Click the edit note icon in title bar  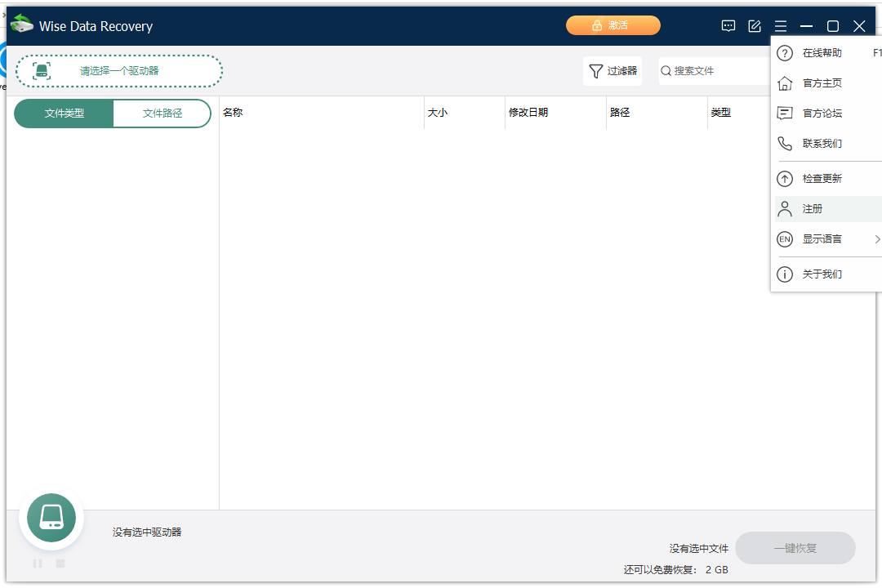tap(755, 26)
